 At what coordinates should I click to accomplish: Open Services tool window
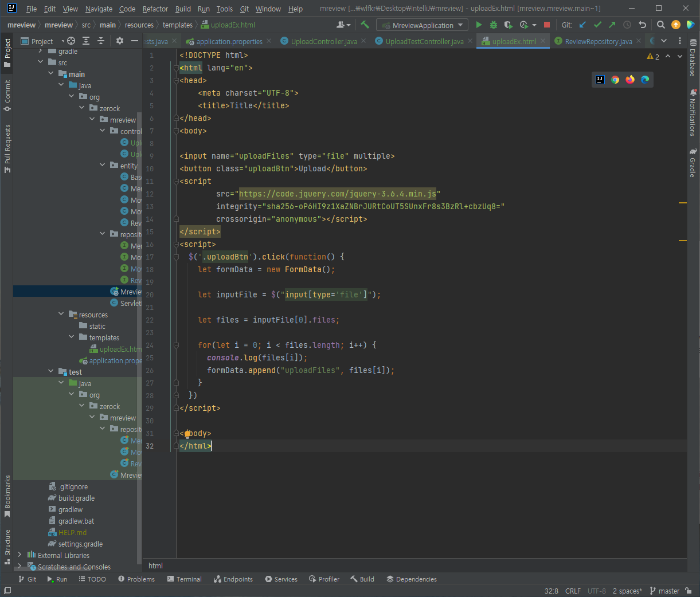click(x=281, y=579)
